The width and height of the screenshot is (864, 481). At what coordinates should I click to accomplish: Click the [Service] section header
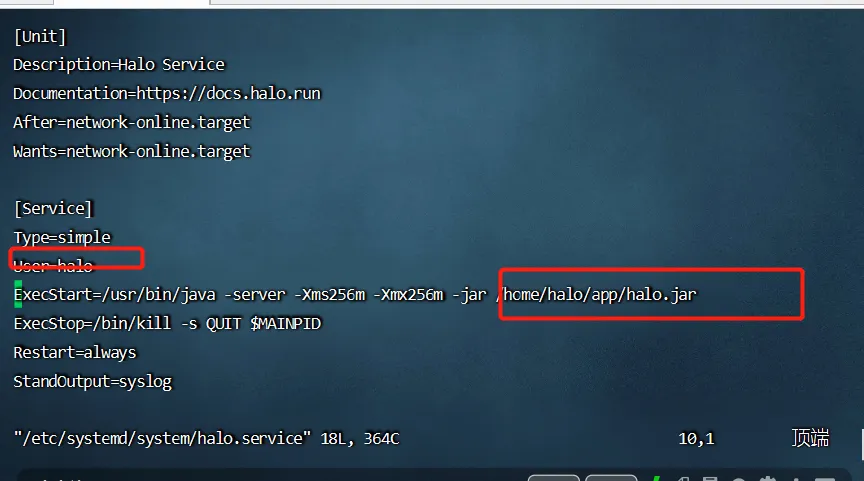pos(53,209)
